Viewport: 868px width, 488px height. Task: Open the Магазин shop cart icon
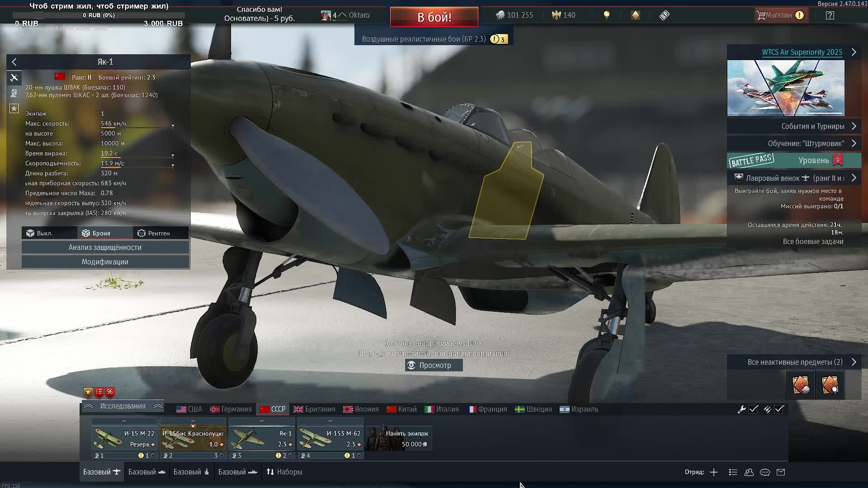(x=761, y=15)
